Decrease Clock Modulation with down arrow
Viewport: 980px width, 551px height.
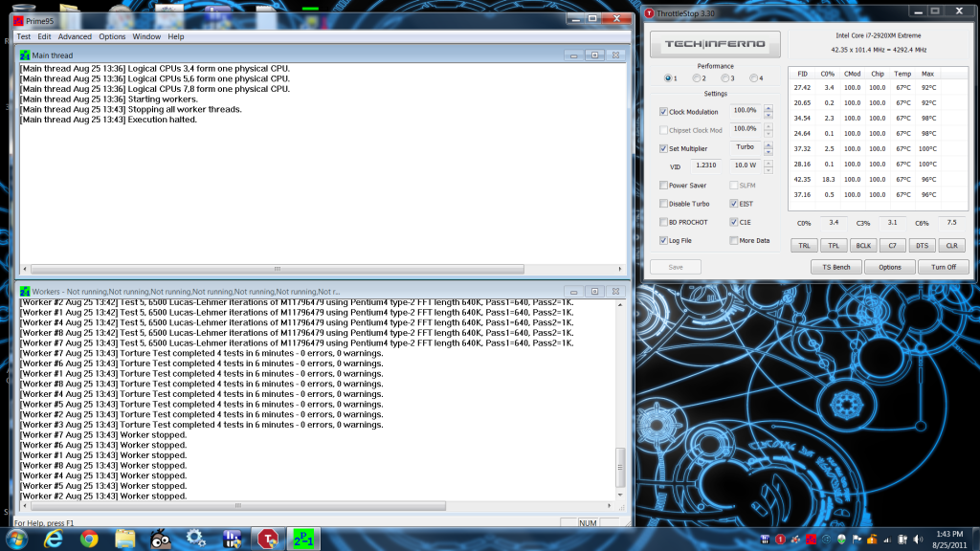(x=768, y=116)
